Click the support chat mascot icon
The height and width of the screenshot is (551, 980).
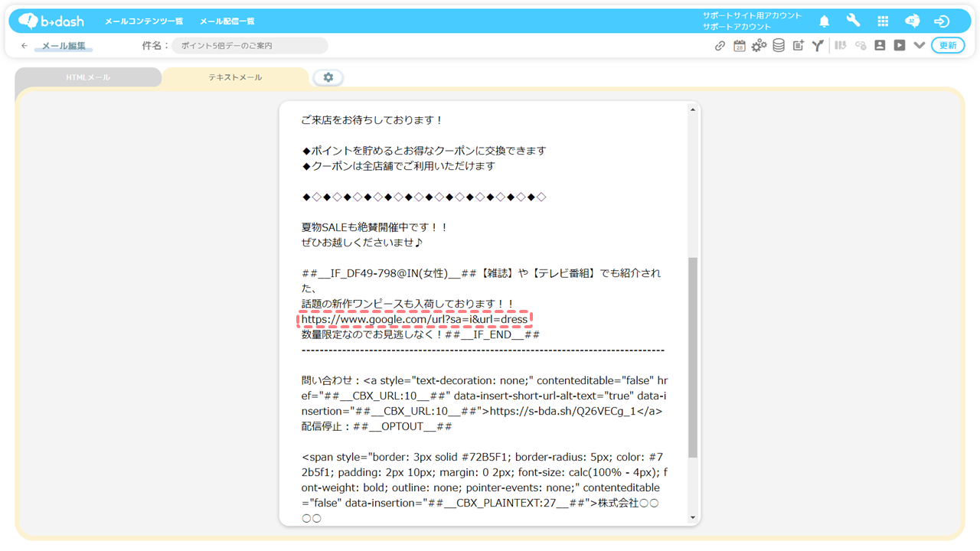click(912, 21)
